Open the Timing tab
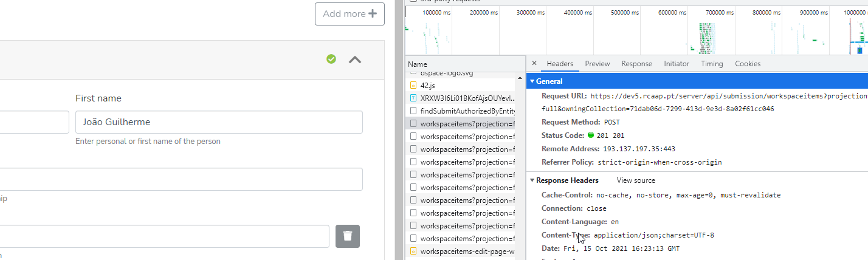This screenshot has width=868, height=260. click(712, 64)
